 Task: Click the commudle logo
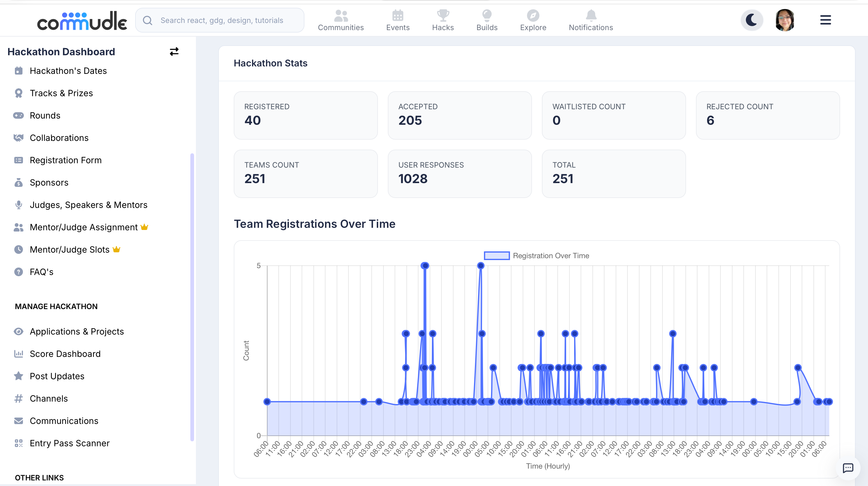[82, 20]
